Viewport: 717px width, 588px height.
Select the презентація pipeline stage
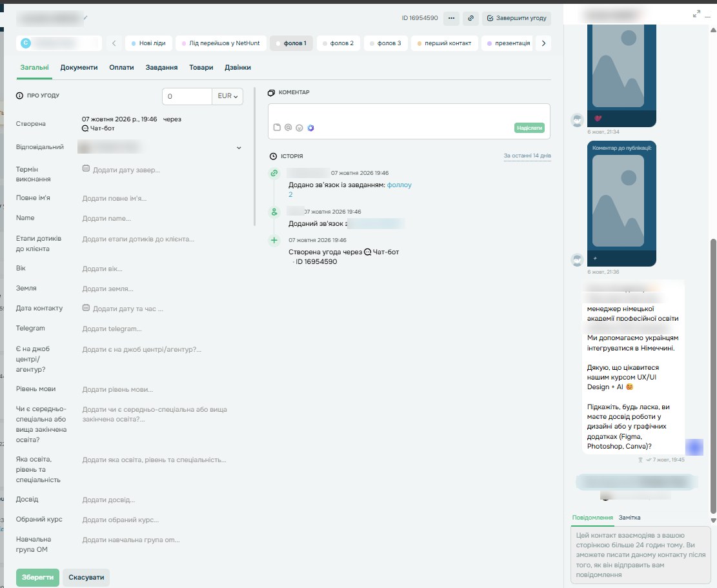508,43
